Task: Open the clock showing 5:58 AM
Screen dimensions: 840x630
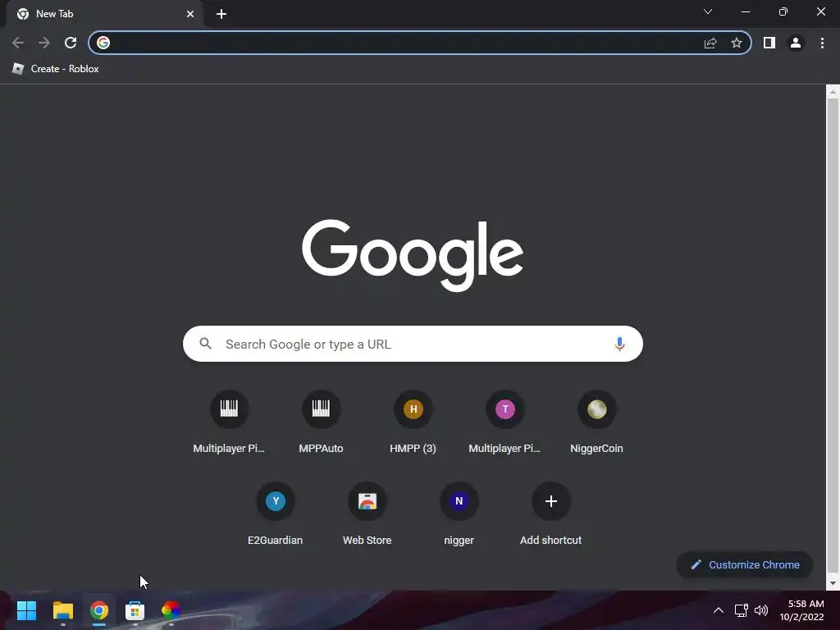Action: [801, 610]
